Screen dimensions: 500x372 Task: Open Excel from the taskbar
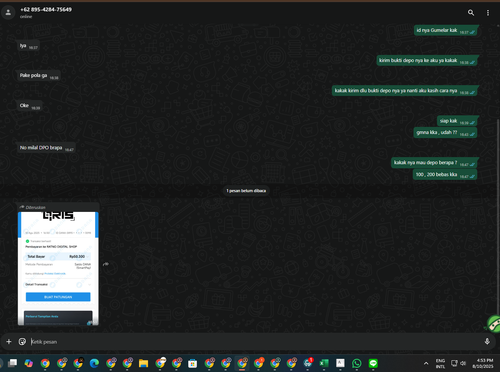click(x=324, y=363)
